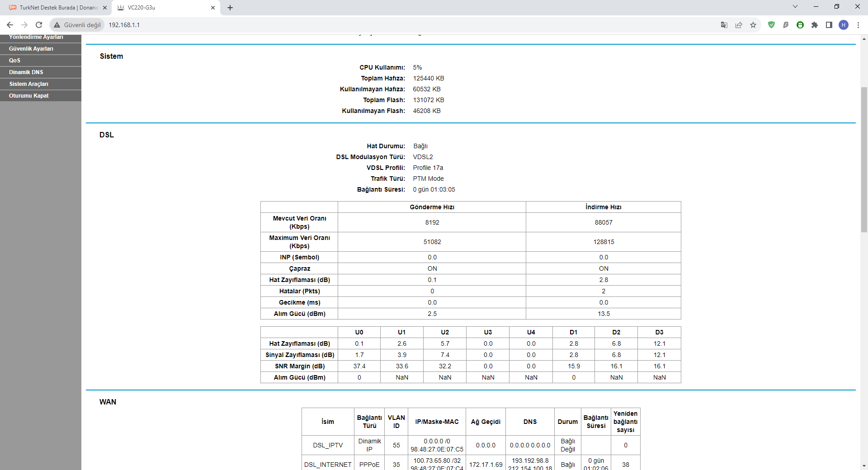This screenshot has width=868, height=470.
Task: Close the TurkNet Destek Burada tab
Action: pyautogui.click(x=105, y=8)
